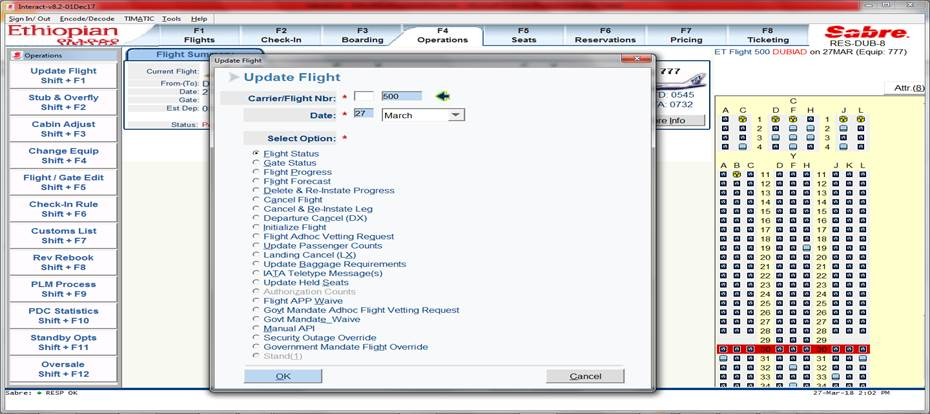
Task: Pick seat 4J in the business cabin
Action: coord(843,147)
